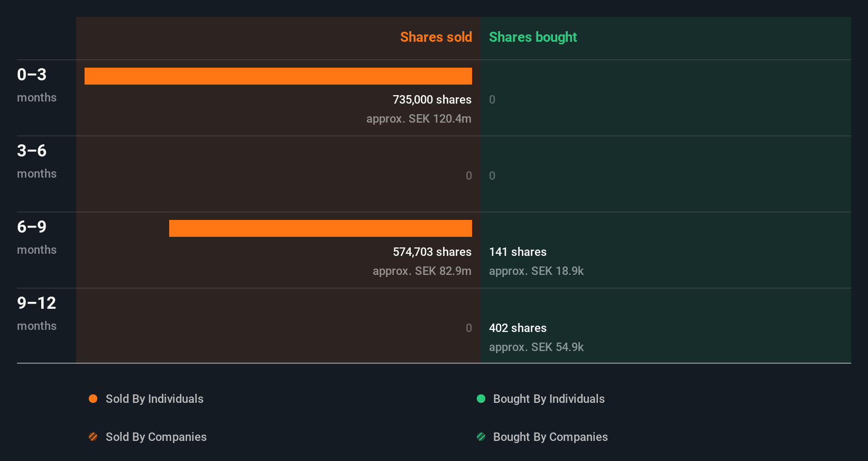Click the approx. SEK 18.9k text

pyautogui.click(x=536, y=271)
